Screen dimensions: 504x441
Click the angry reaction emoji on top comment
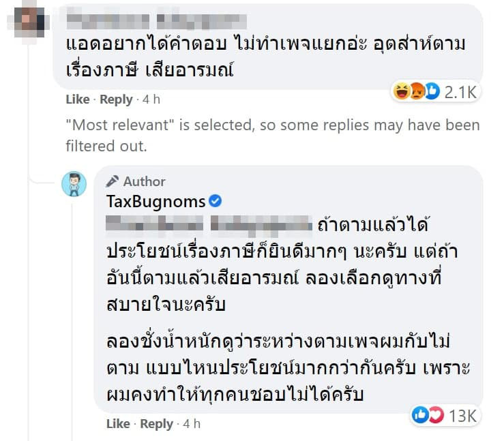(x=416, y=91)
